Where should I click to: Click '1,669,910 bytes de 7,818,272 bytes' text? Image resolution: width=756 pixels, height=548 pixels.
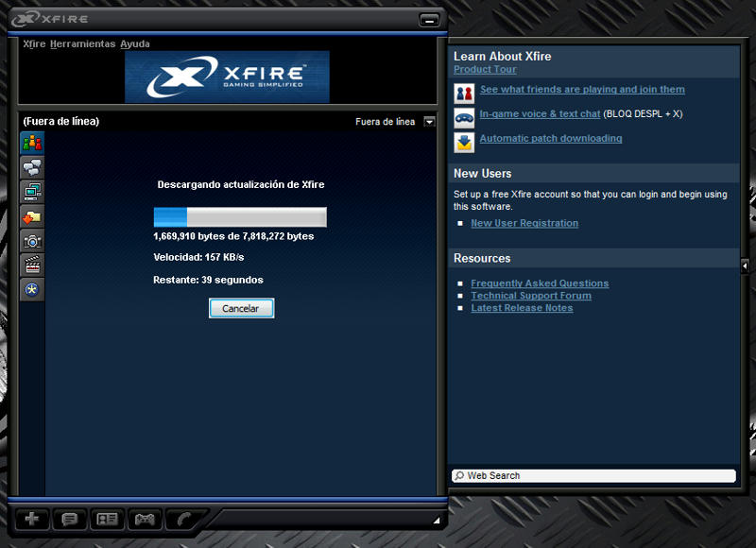click(233, 236)
